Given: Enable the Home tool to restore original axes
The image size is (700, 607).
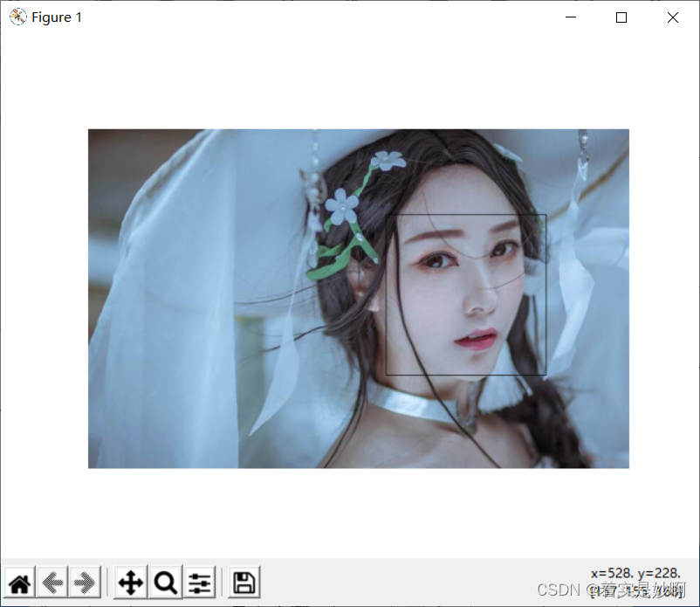Looking at the screenshot, I should 19,582.
